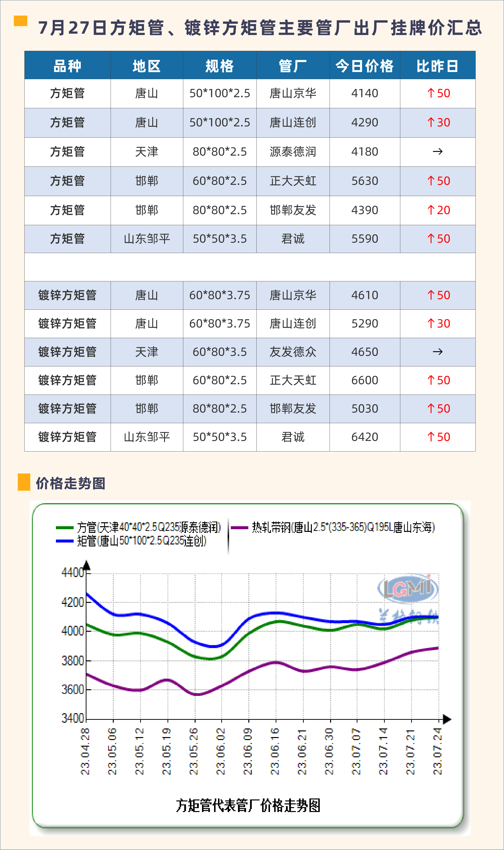This screenshot has width=504, height=850.
Task: Click the right arrow in 友发德众 row
Action: (437, 352)
